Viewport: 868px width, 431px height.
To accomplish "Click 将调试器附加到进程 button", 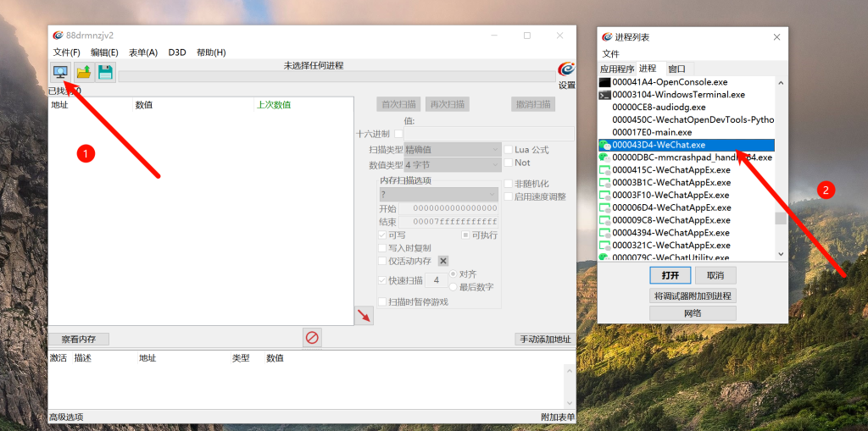I will click(x=693, y=296).
